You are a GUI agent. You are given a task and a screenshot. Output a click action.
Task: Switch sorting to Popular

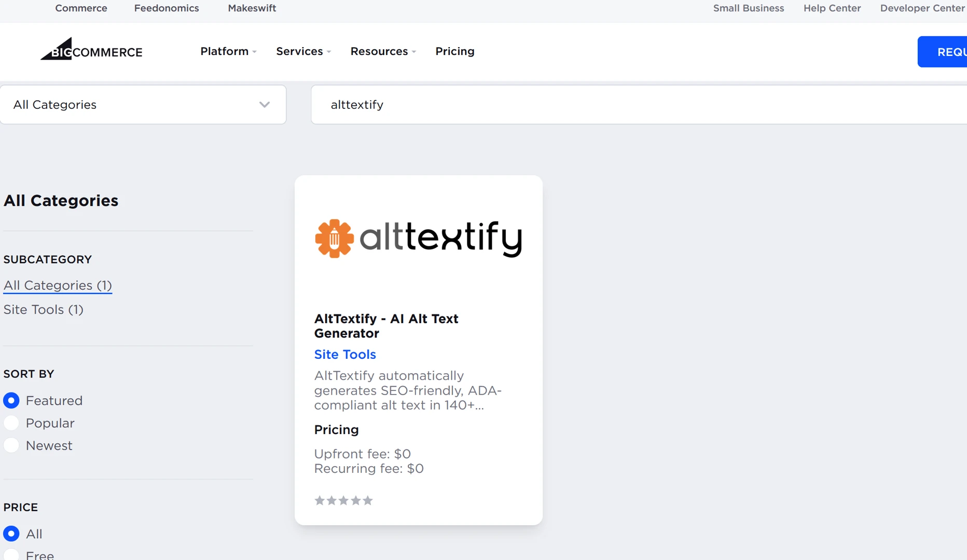click(x=11, y=423)
